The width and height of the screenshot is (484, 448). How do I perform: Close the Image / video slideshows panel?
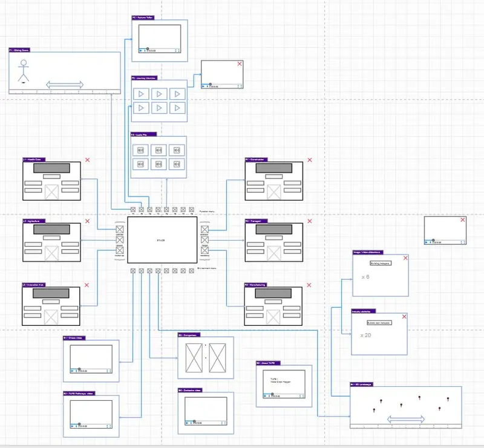click(x=405, y=258)
